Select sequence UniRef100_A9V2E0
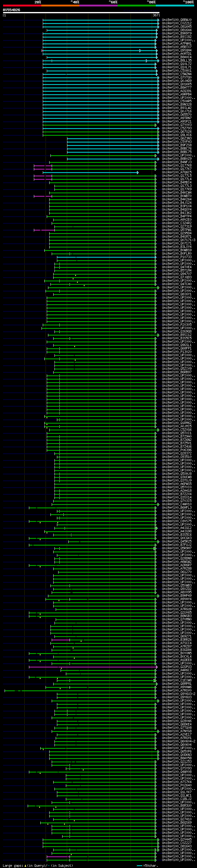 pyautogui.click(x=176, y=220)
